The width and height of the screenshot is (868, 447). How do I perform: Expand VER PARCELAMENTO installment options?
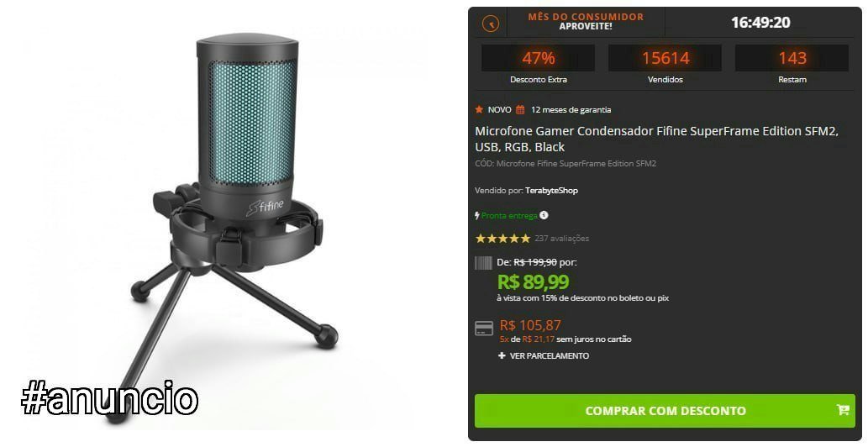(544, 355)
